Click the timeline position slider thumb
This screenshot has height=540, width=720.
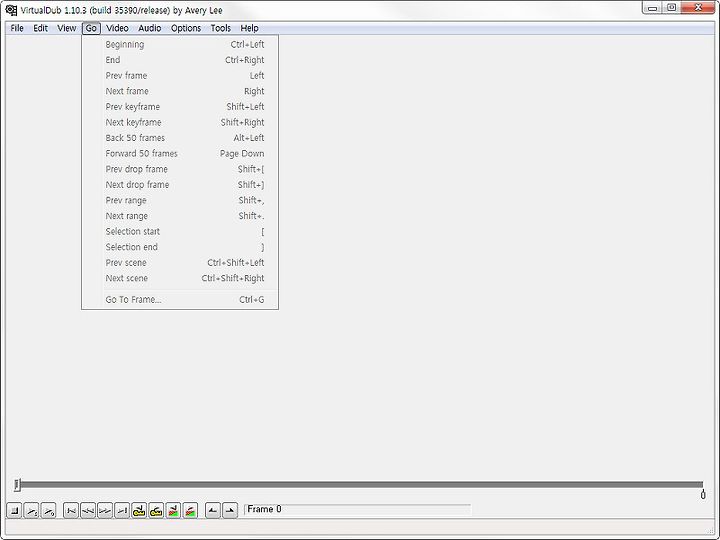click(17, 484)
